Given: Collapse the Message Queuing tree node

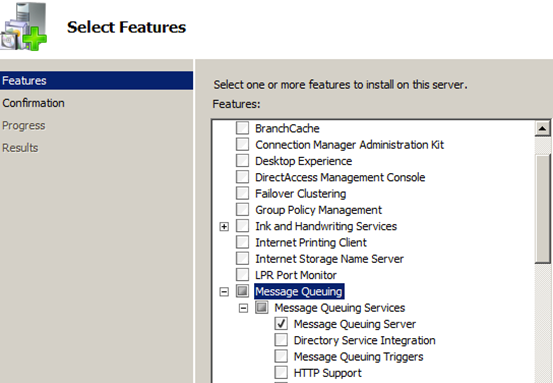Looking at the screenshot, I should coord(224,292).
